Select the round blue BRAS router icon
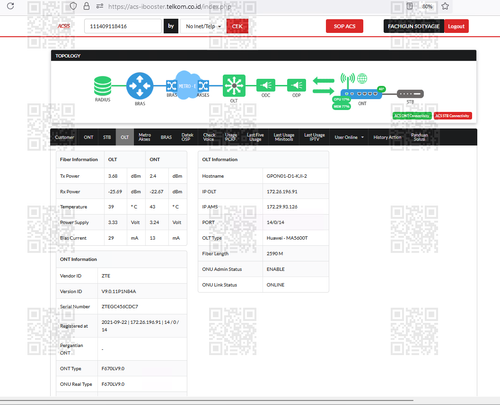 [140, 86]
